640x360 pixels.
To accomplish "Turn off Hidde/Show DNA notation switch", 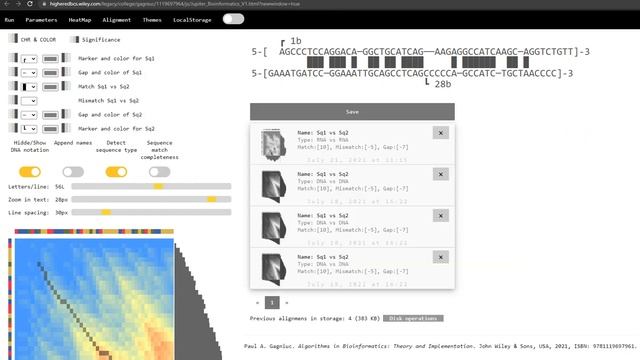I will (30, 172).
